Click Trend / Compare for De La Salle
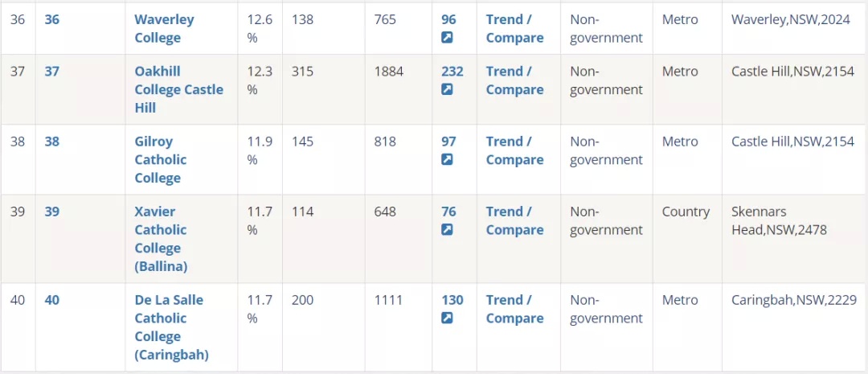Screen dimensions: 868x374 (515, 309)
